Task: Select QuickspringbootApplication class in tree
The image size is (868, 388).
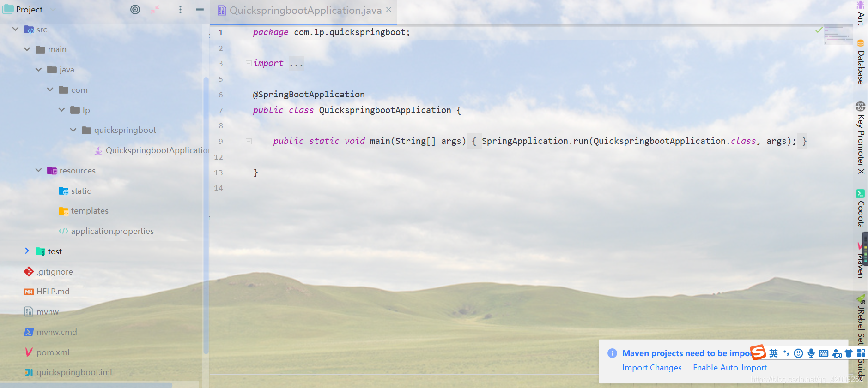Action: click(x=152, y=150)
